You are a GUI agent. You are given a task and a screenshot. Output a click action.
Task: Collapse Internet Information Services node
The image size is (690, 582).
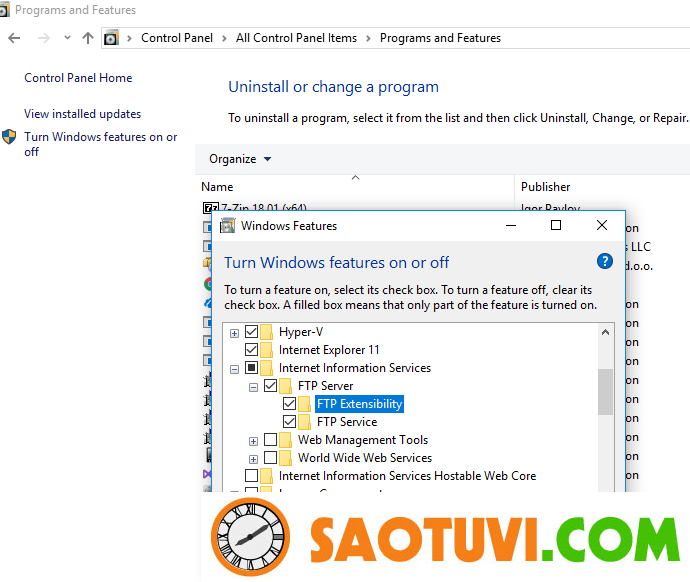235,370
